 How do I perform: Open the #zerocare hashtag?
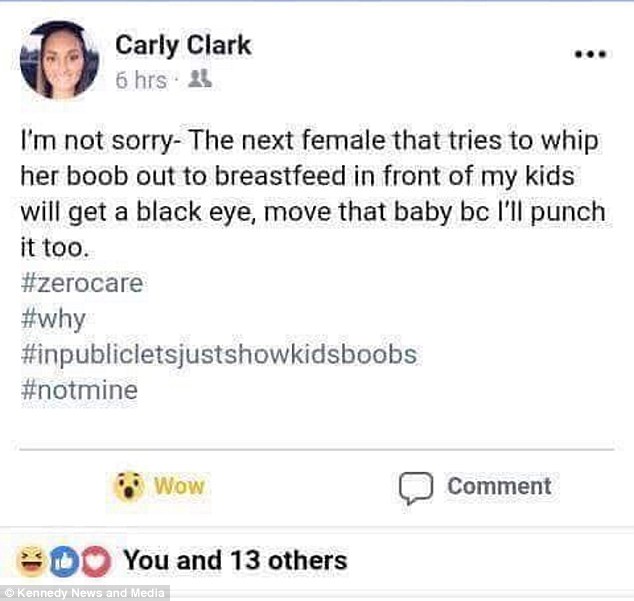(81, 283)
